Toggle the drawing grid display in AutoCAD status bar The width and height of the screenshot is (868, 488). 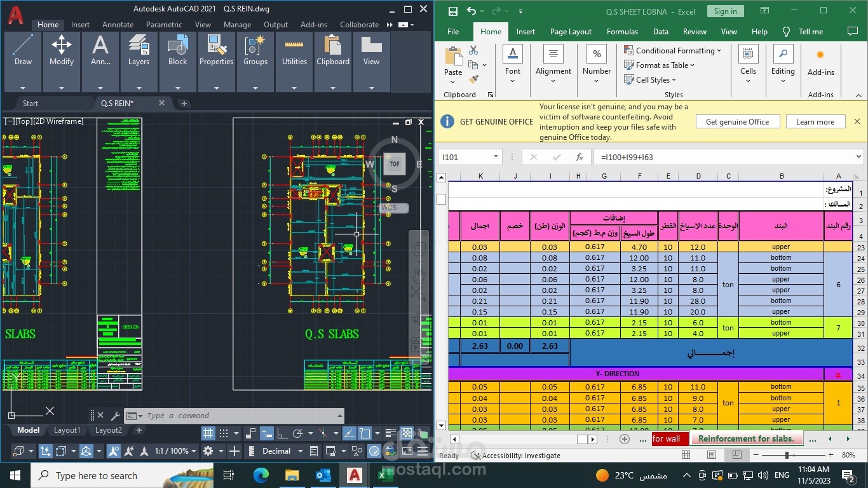[x=208, y=434]
